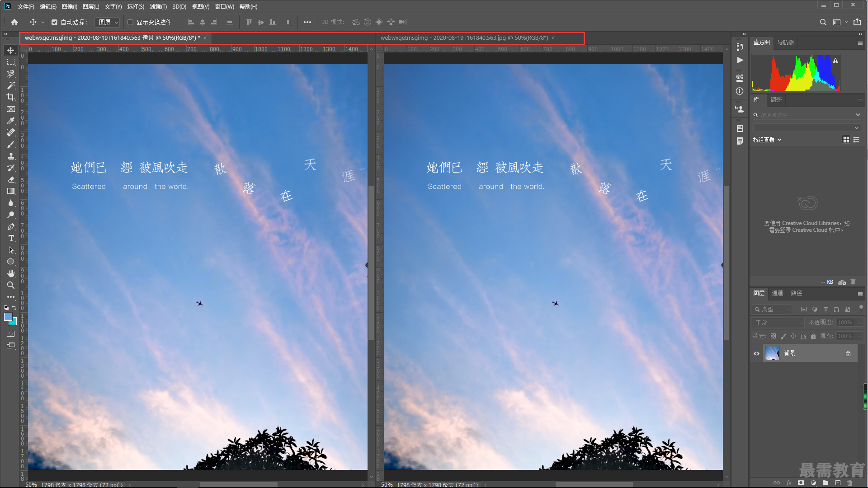868x488 pixels.
Task: Switch to the 通道 tab
Action: 778,293
